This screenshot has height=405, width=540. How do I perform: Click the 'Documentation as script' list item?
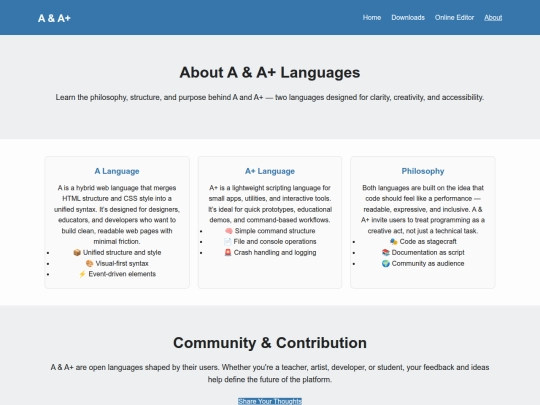[x=423, y=252]
